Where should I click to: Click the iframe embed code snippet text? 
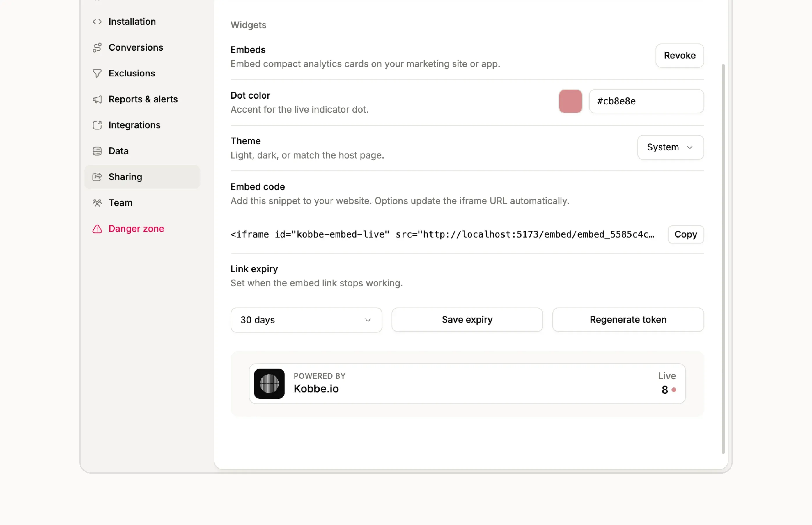(442, 234)
